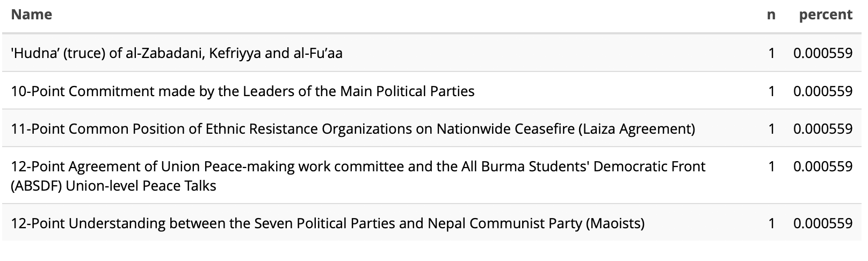Select the 11-Point Common Position agreement name
Screen dimensions: 868x261
[x=353, y=129]
